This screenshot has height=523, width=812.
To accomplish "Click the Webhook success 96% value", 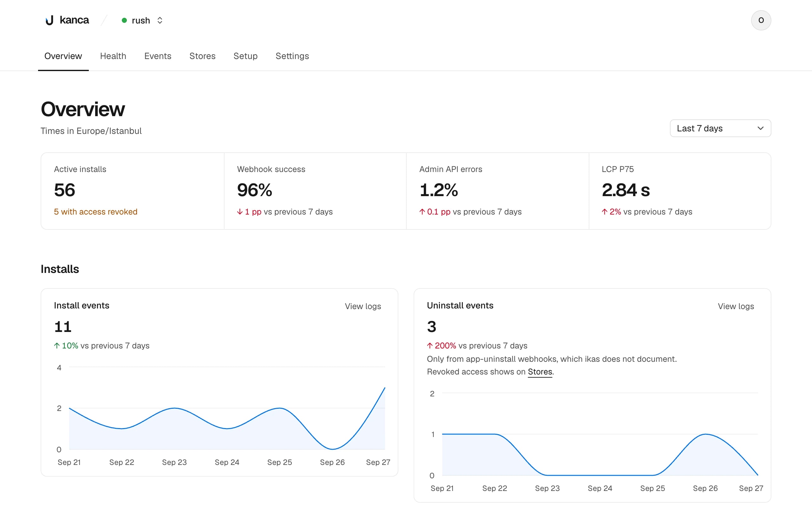I will click(254, 190).
